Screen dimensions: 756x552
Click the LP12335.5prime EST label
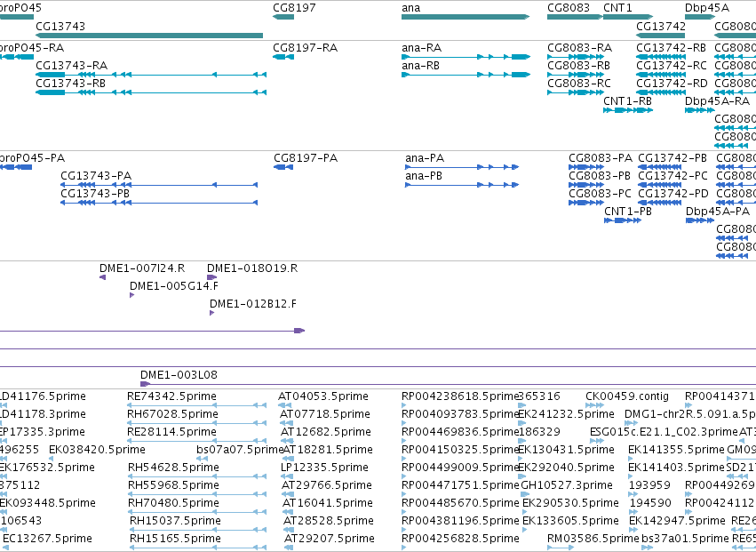(x=324, y=467)
